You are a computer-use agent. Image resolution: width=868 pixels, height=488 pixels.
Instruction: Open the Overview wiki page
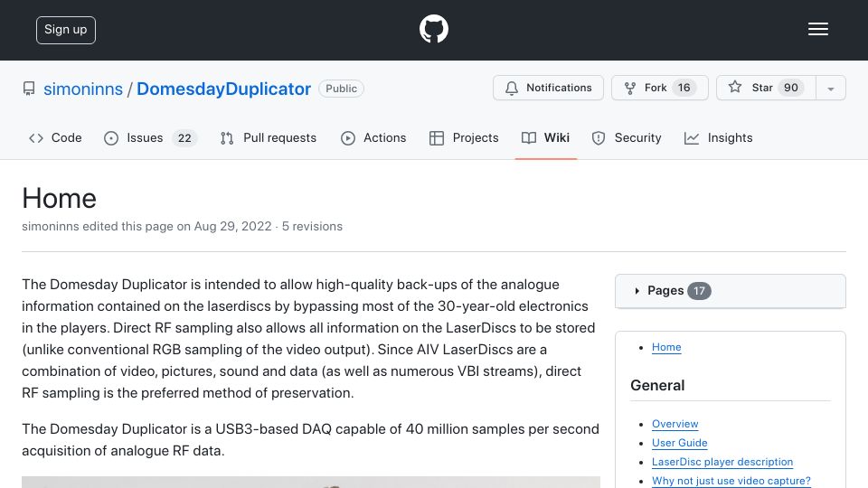point(675,424)
